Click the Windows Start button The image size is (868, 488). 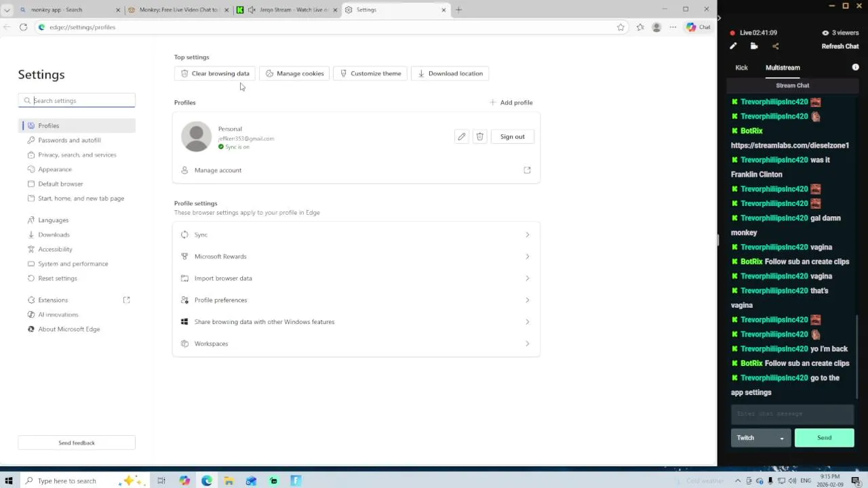(9, 481)
